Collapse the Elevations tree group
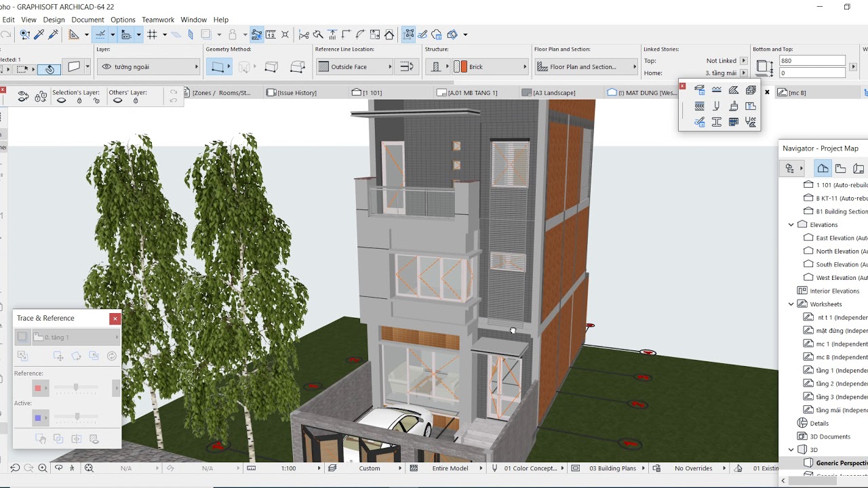This screenshot has width=868, height=488. [x=791, y=224]
